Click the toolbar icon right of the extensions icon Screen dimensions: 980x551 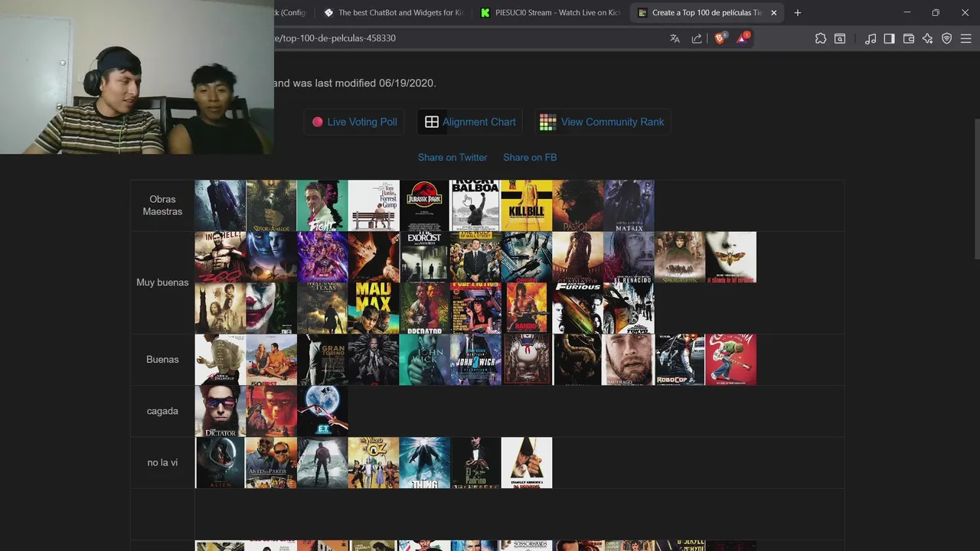[x=840, y=38]
